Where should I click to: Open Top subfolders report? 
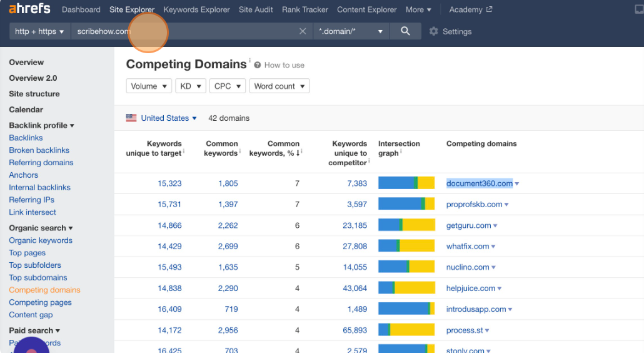coord(35,265)
